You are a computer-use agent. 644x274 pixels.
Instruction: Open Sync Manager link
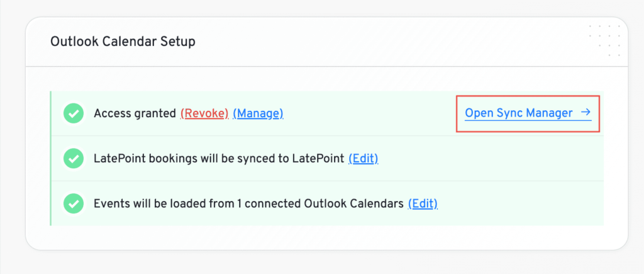point(519,113)
